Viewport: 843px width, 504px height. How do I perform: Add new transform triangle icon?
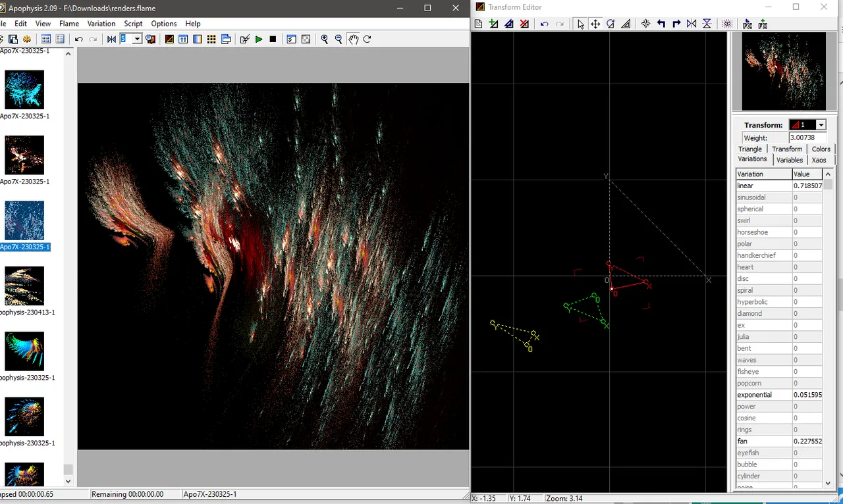point(493,24)
